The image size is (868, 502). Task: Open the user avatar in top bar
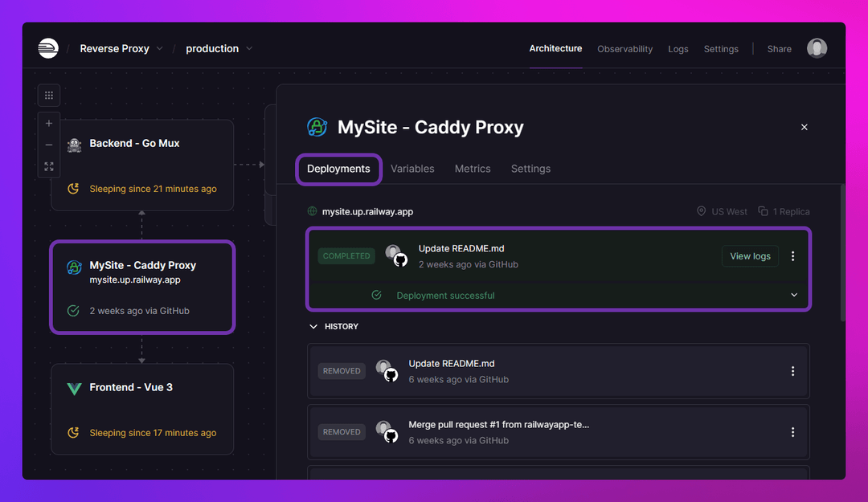(817, 48)
